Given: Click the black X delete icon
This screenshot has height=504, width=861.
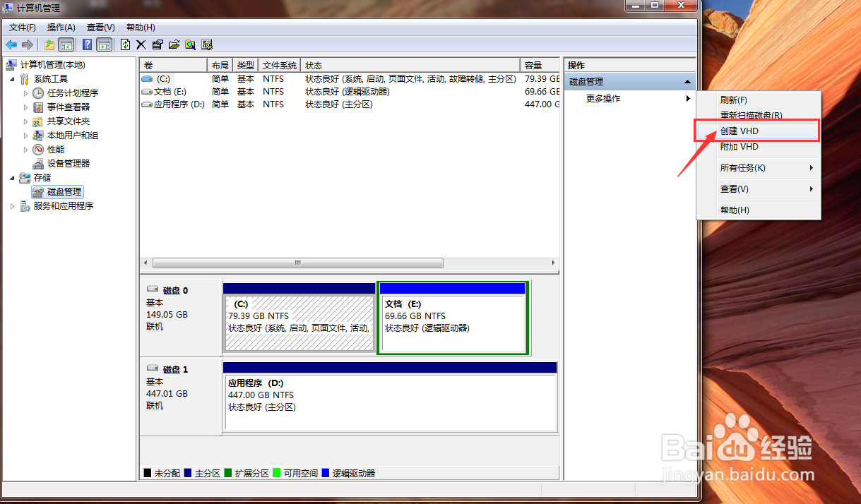Looking at the screenshot, I should point(141,44).
